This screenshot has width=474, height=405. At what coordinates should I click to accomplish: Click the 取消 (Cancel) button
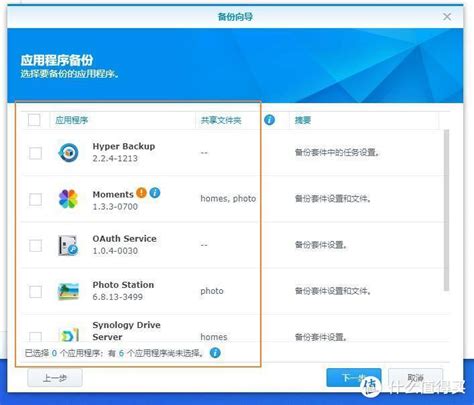pyautogui.click(x=415, y=378)
